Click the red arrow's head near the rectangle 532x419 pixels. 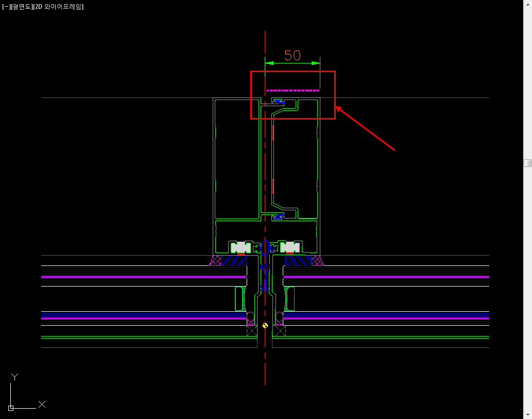coord(338,108)
